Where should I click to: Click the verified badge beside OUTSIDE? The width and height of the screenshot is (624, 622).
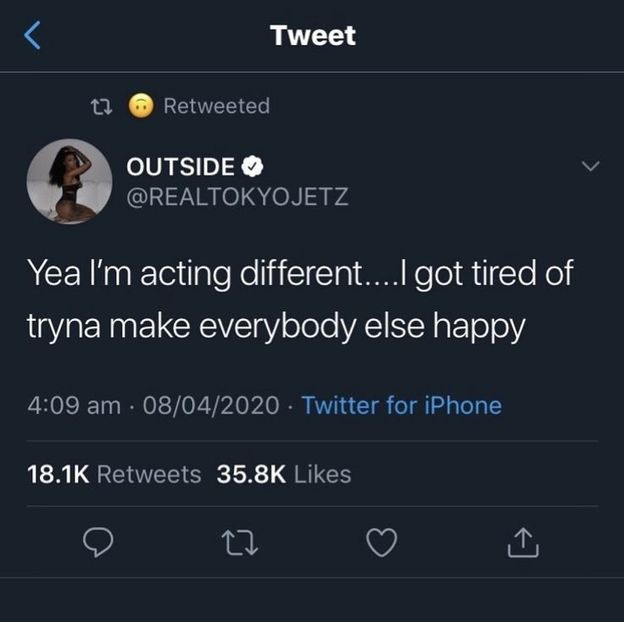click(255, 166)
